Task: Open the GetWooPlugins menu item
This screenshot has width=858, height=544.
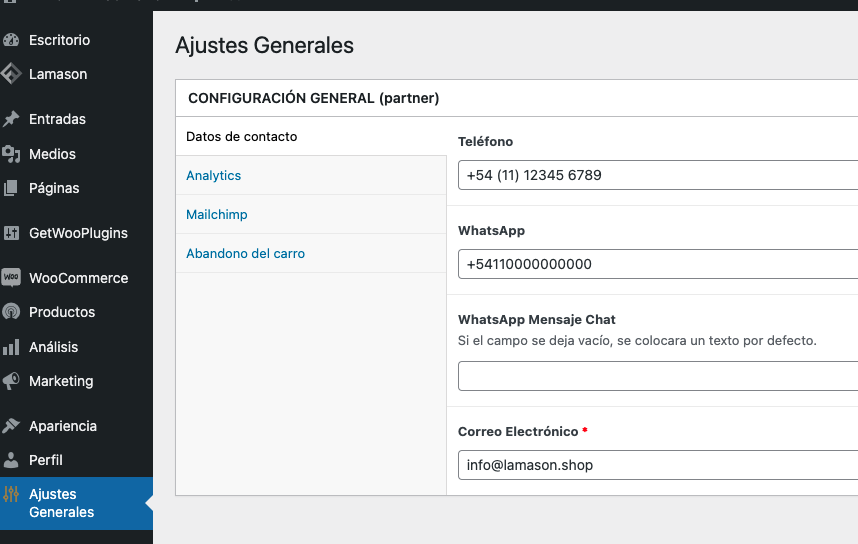Action: coord(78,233)
